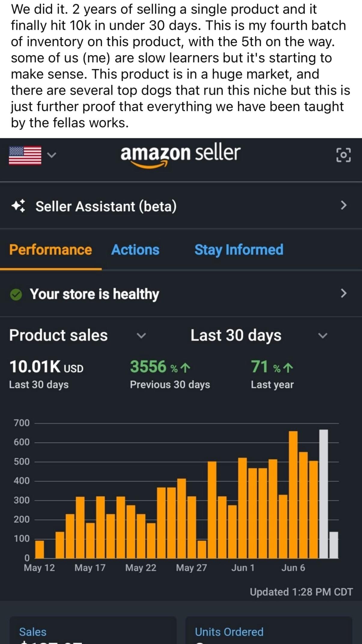This screenshot has width=362, height=644.
Task: Open Seller Assistant (beta) arrow
Action: click(x=344, y=206)
